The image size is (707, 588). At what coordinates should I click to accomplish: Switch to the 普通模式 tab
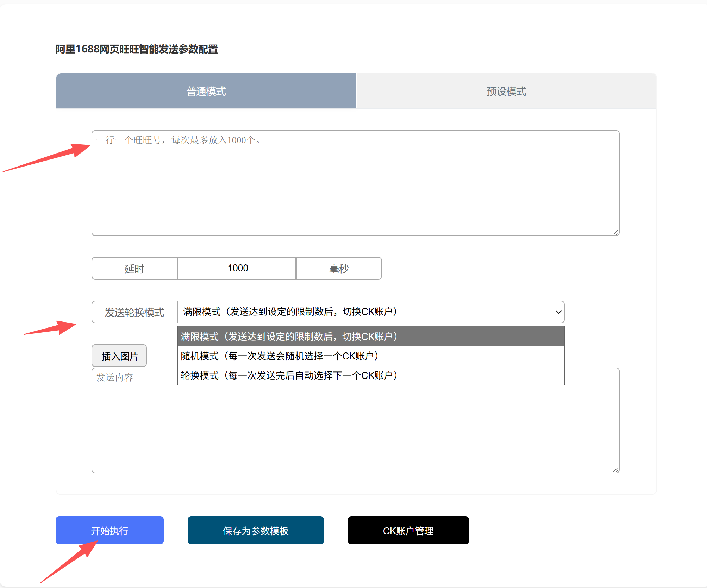point(206,91)
